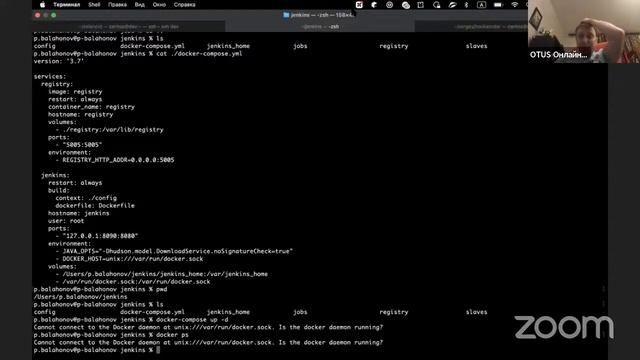Click the Bluetooth status icon

tap(466, 5)
